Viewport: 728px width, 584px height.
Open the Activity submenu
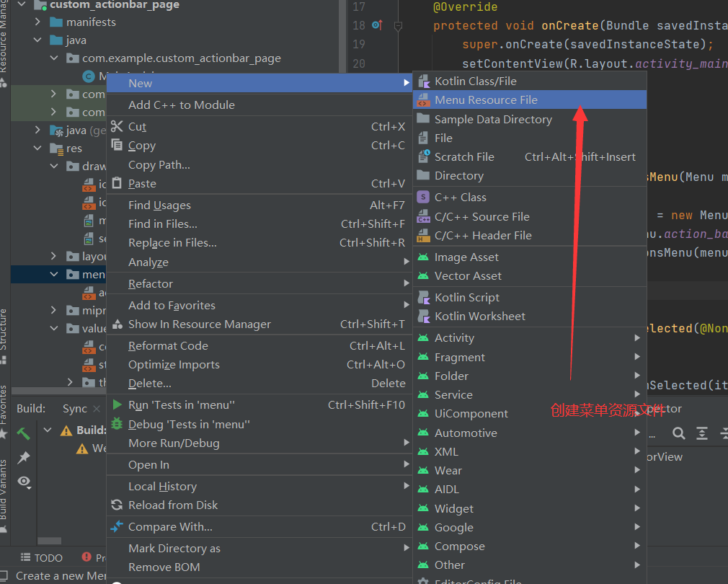coord(529,338)
